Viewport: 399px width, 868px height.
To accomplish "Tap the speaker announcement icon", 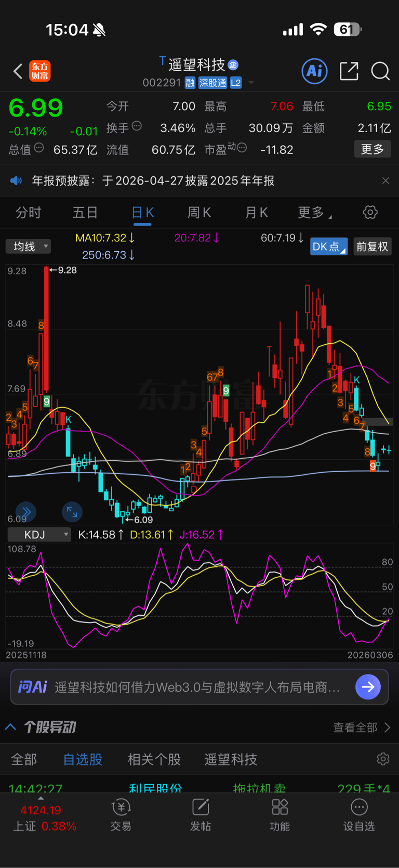I will click(x=16, y=180).
